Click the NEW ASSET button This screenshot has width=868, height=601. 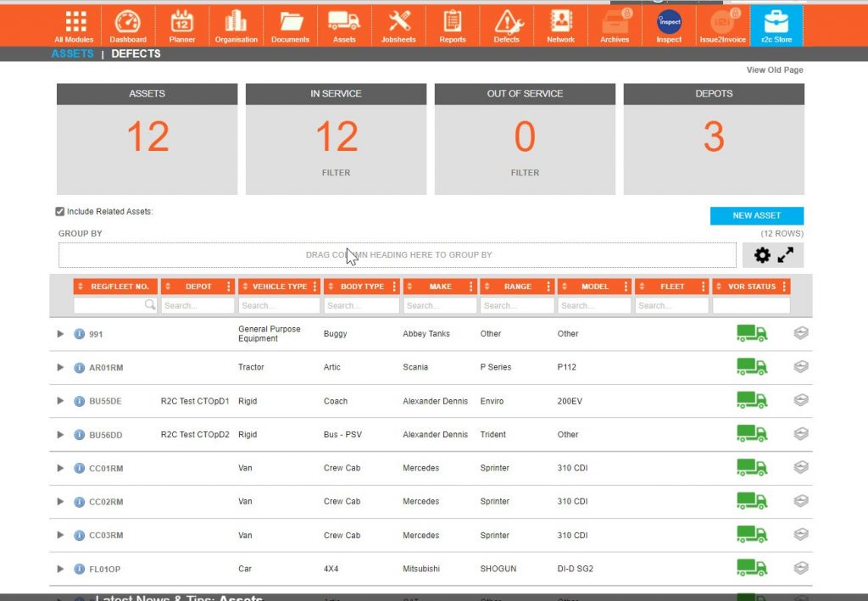(x=756, y=215)
